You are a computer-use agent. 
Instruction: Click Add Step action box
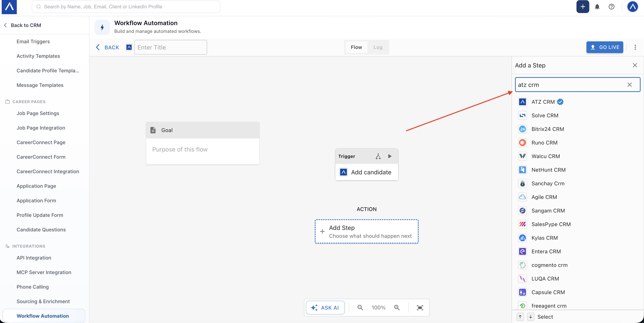[x=367, y=232]
